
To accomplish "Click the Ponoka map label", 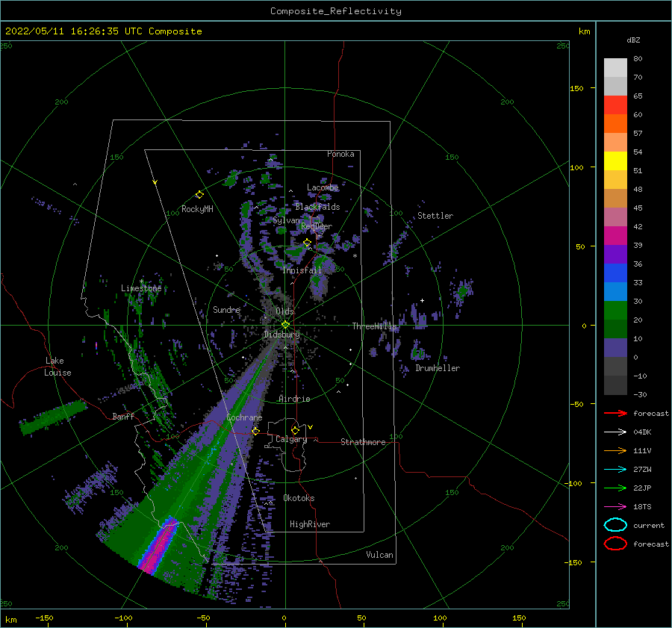I will 340,154.
